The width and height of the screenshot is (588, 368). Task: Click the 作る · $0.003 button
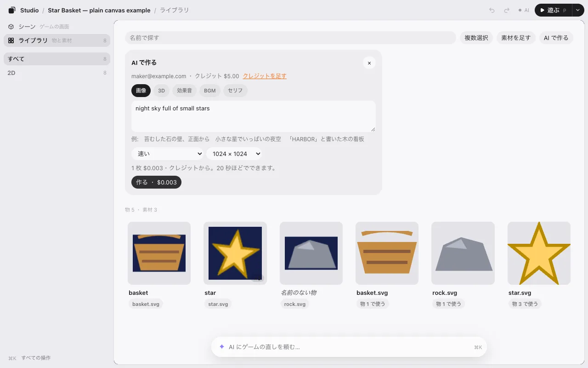point(156,182)
